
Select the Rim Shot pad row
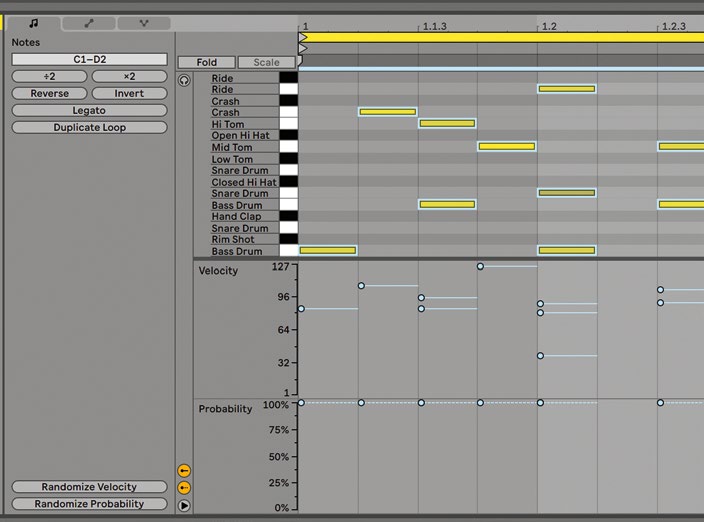point(245,239)
